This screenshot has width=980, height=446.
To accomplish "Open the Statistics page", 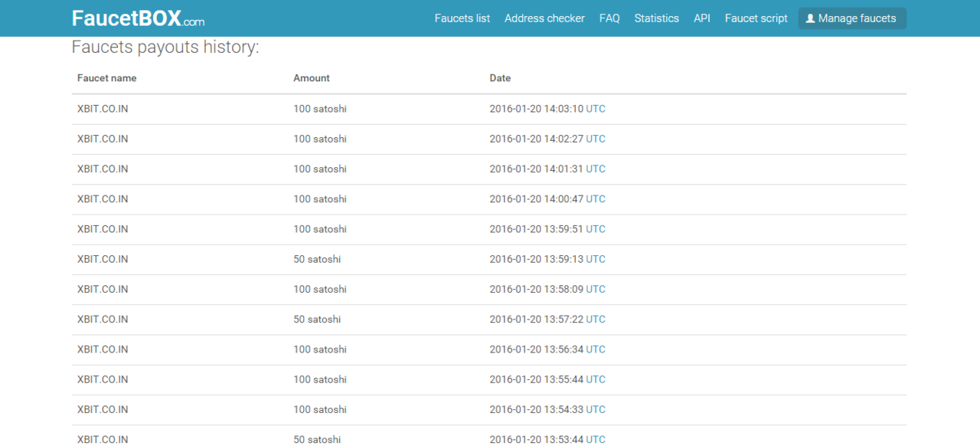I will pos(656,18).
